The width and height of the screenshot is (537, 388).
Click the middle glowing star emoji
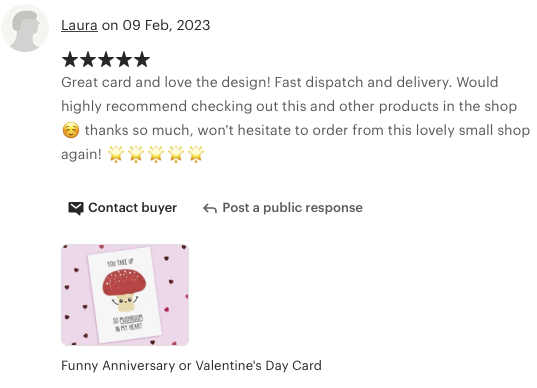click(156, 154)
